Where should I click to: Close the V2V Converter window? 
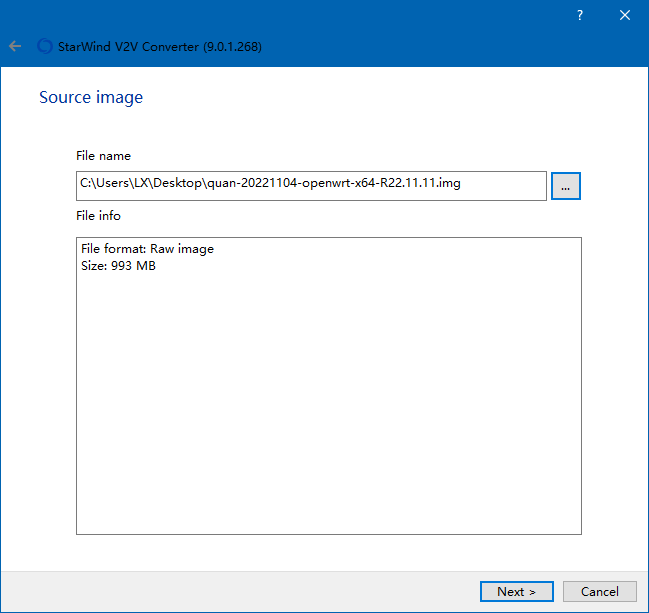625,15
